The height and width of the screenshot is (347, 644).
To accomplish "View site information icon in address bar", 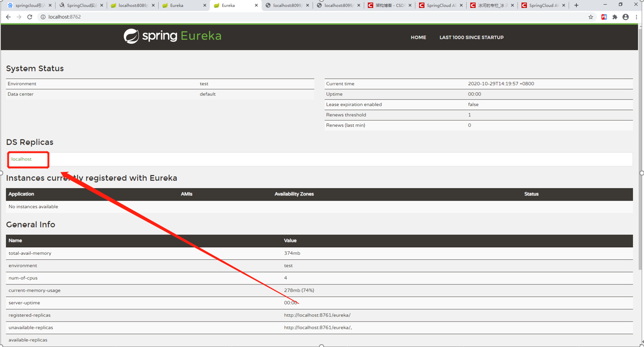I will click(x=43, y=17).
